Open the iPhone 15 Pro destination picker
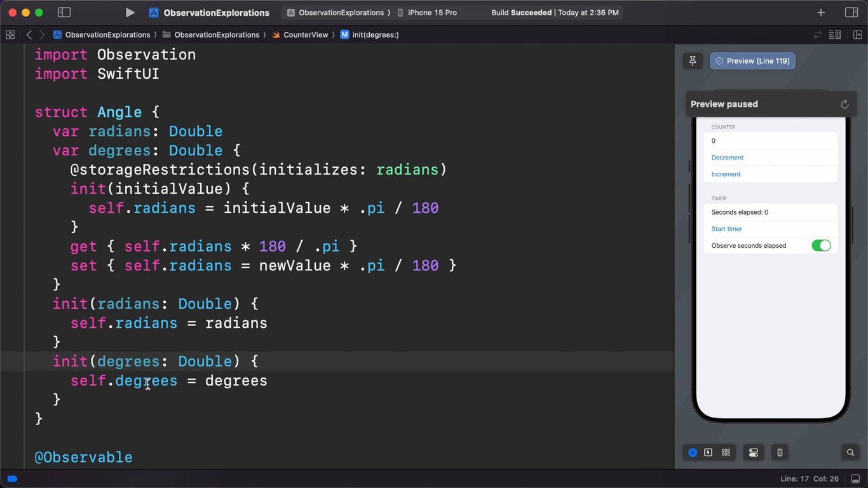The width and height of the screenshot is (868, 488). click(x=432, y=13)
